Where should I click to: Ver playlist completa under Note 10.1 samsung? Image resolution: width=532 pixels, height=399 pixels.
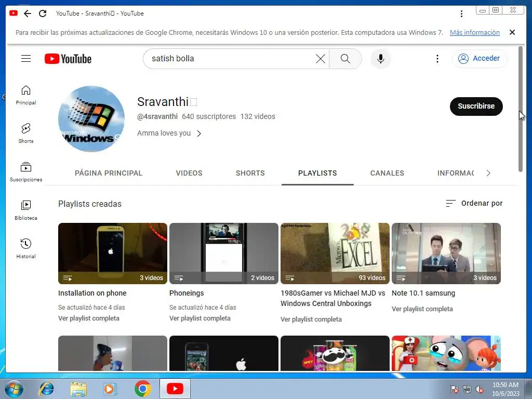pyautogui.click(x=422, y=309)
